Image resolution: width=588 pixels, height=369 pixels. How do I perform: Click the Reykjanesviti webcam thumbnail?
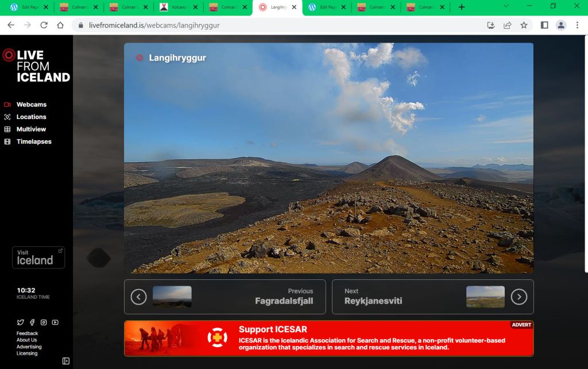485,297
